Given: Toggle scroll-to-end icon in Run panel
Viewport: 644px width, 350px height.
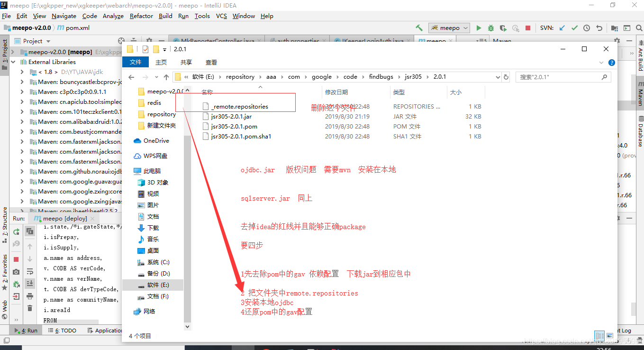Looking at the screenshot, I should pos(30,284).
